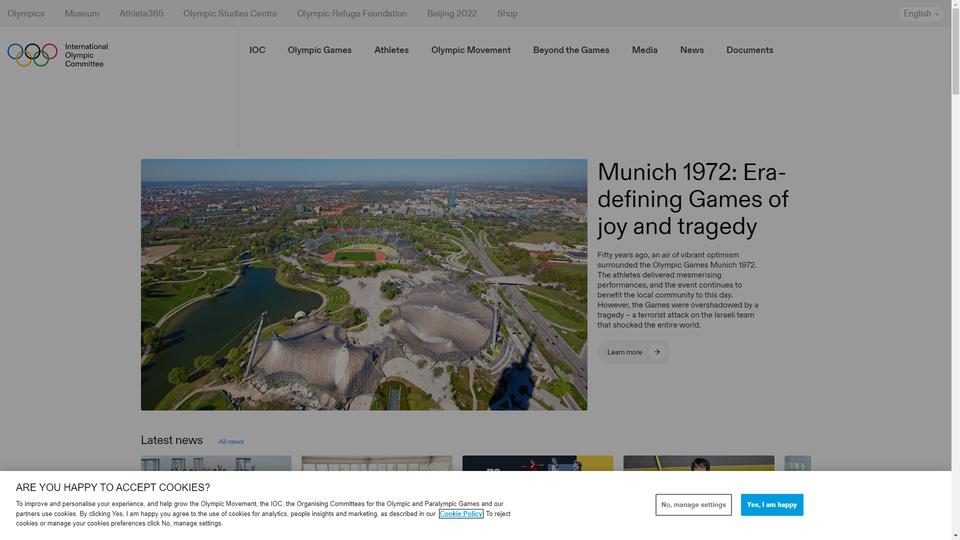Click the Munich 1972 headline
The height and width of the screenshot is (540, 960).
pos(692,199)
